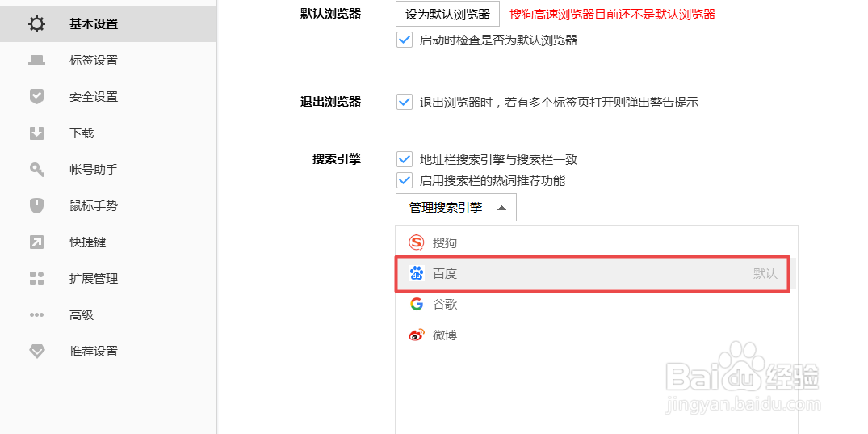Click the 默认 label on the 百度 row
The width and height of the screenshot is (868, 434).
point(765,274)
